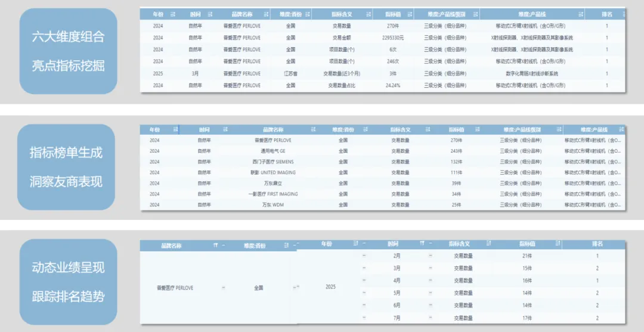644x332 pixels.
Task: Click the 指标含义 sort icon in 跟踪排名趋势 table
Action: click(x=488, y=244)
